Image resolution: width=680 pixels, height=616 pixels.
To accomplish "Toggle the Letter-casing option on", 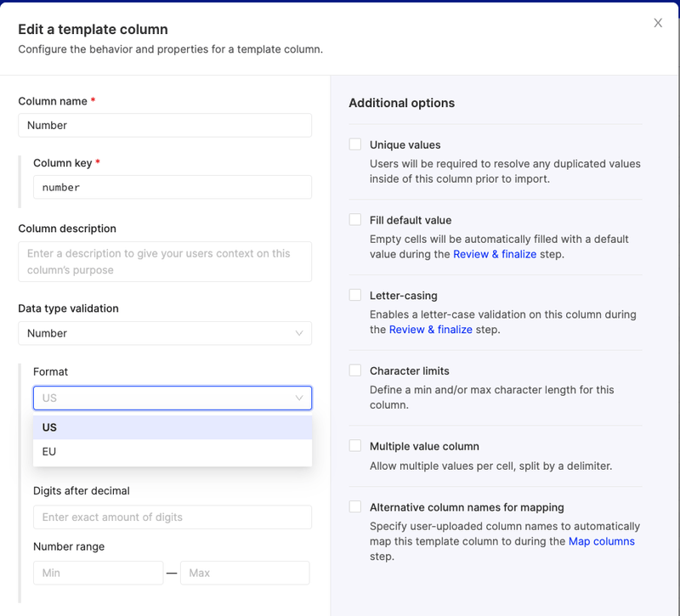I will pyautogui.click(x=354, y=295).
